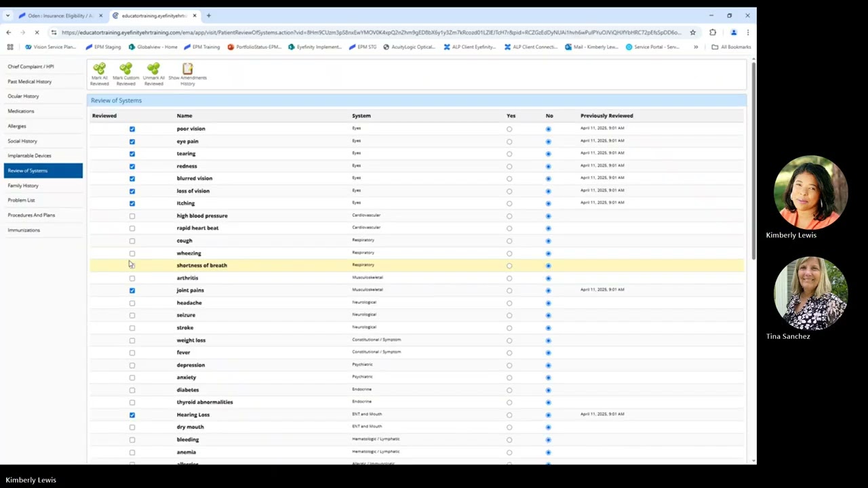Open the Vision Service Plan bookmark

pos(50,47)
